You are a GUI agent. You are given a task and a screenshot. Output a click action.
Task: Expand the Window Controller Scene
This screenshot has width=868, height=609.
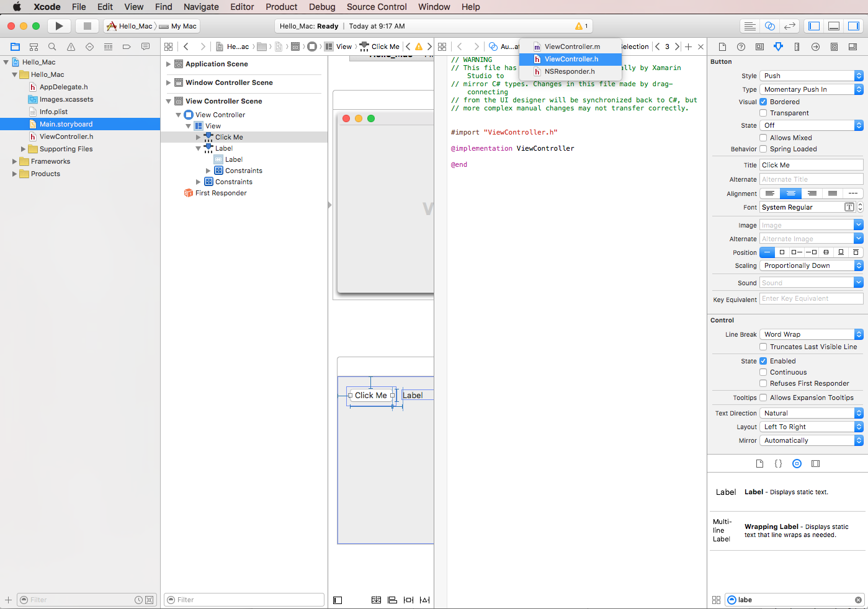[168, 82]
